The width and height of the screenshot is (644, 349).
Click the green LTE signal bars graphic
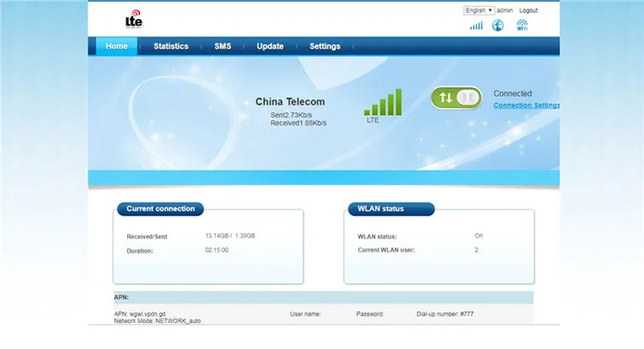(383, 103)
